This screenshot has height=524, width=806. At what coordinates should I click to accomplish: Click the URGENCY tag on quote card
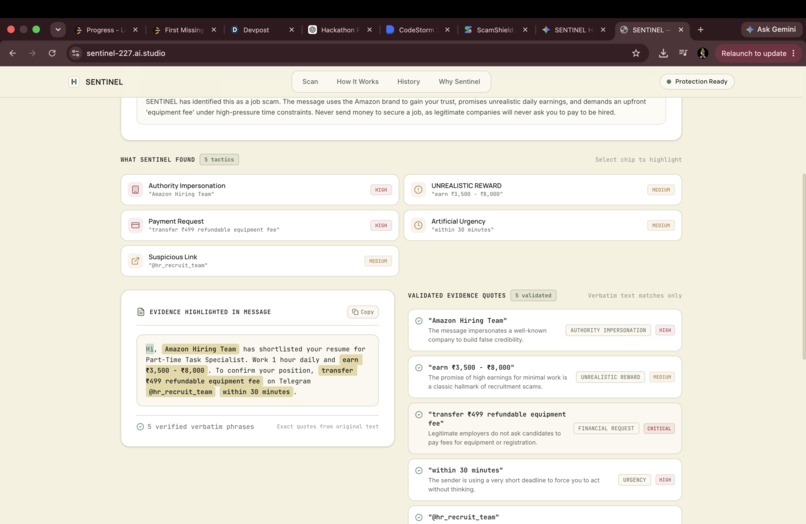pyautogui.click(x=634, y=480)
